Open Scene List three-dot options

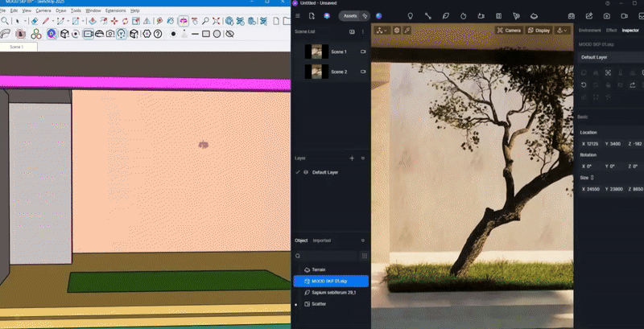tap(363, 31)
